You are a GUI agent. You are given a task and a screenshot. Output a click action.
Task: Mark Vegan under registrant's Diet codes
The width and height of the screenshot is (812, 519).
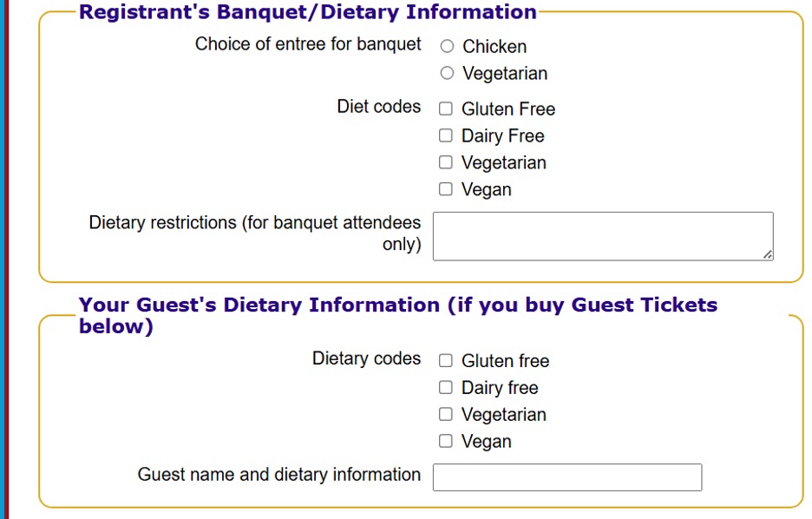pyautogui.click(x=446, y=189)
